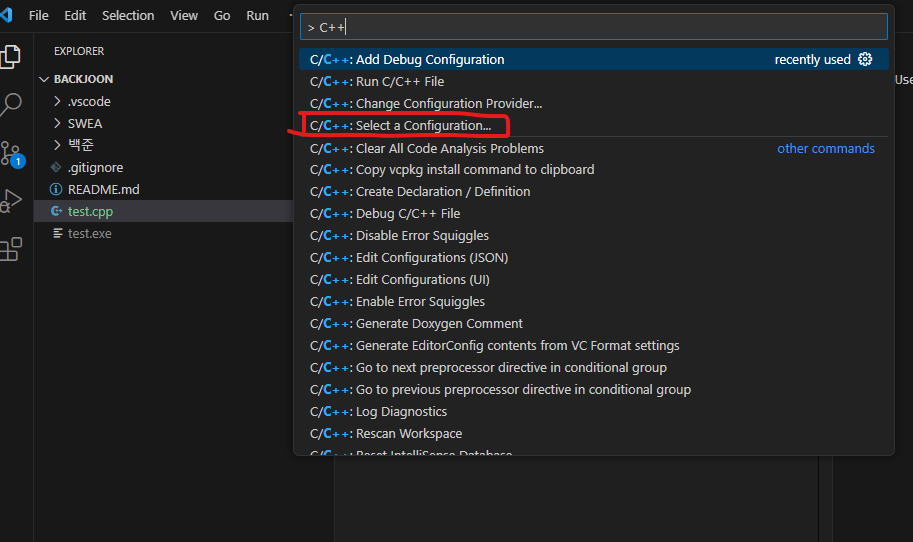Run C/C++: Add Debug Configuration command
913x542 pixels.
point(594,59)
